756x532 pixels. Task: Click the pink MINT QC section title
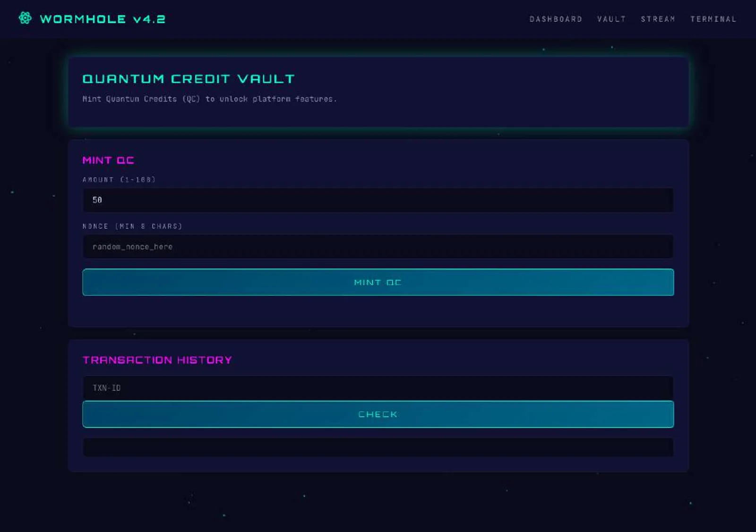point(108,160)
